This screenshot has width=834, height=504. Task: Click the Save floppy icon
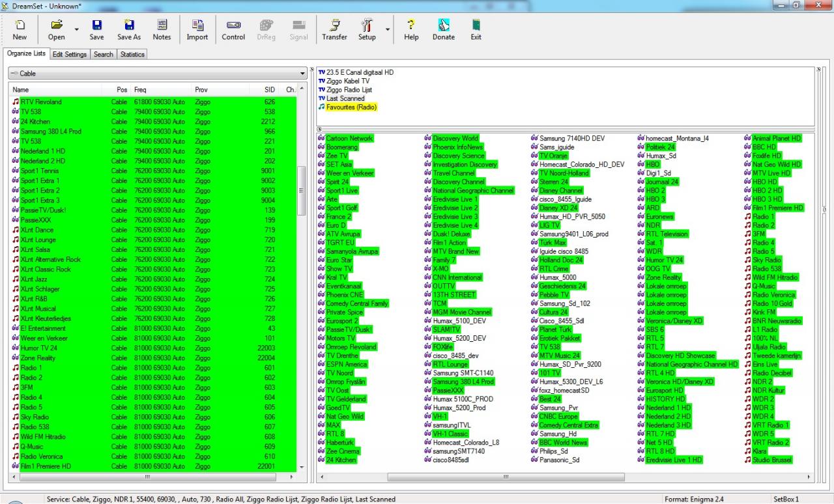96,30
